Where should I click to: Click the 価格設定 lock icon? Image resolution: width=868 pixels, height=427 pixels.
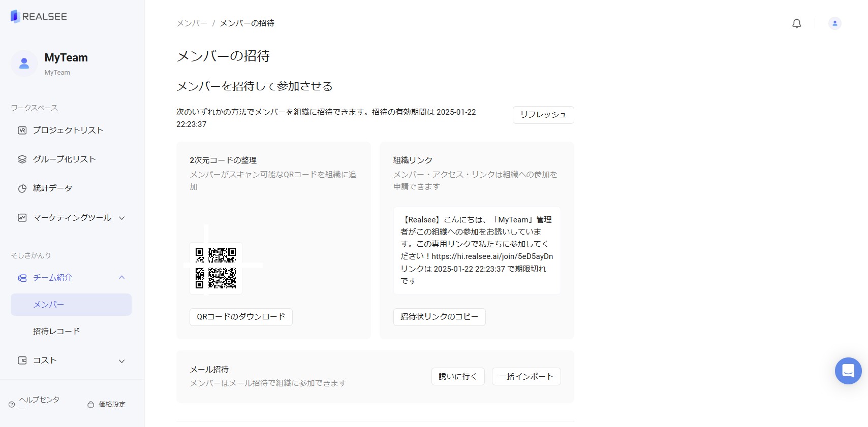[90, 405]
